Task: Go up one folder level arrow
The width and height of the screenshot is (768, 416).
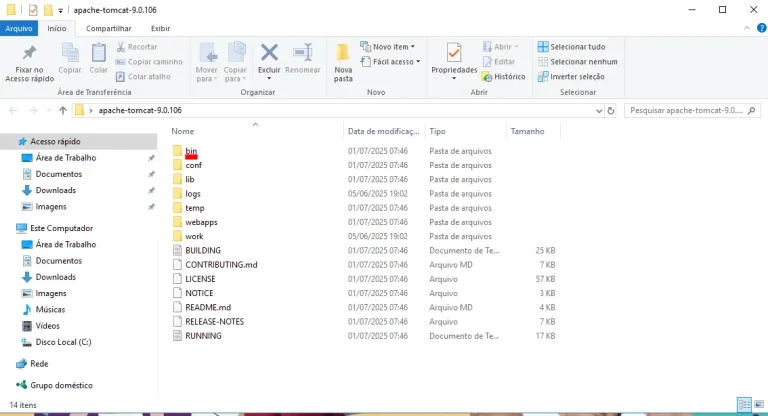Action: pyautogui.click(x=63, y=111)
